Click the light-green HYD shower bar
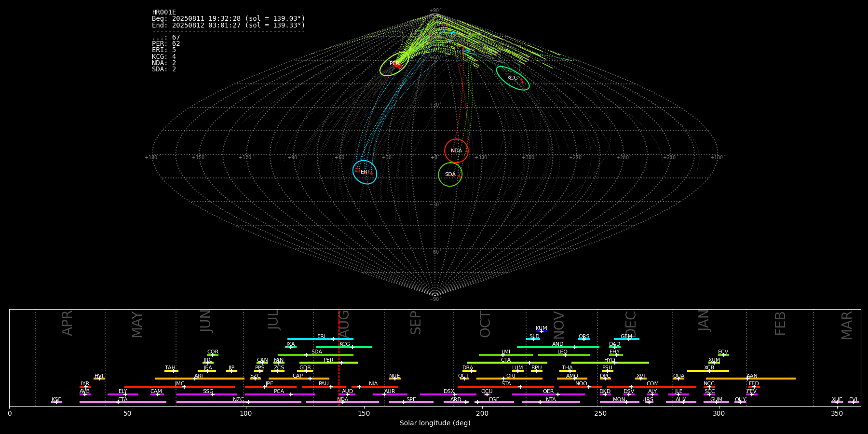This screenshot has height=434, width=868. pos(610,363)
